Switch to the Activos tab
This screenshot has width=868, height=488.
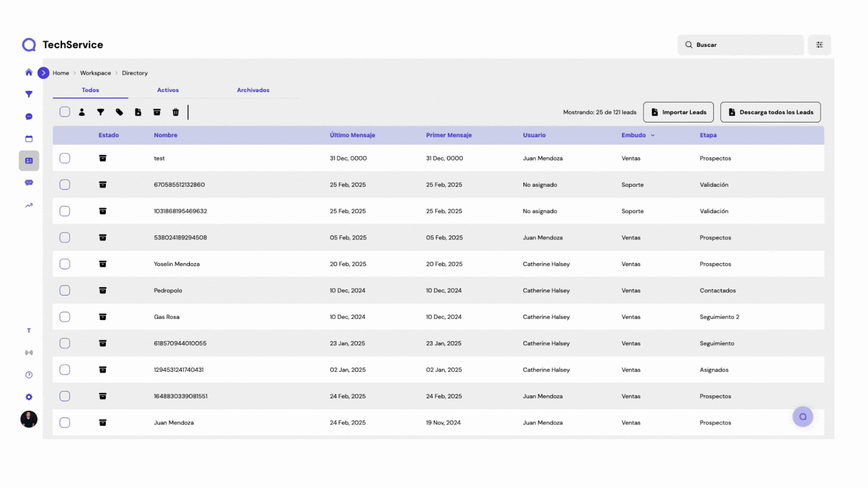(x=168, y=90)
